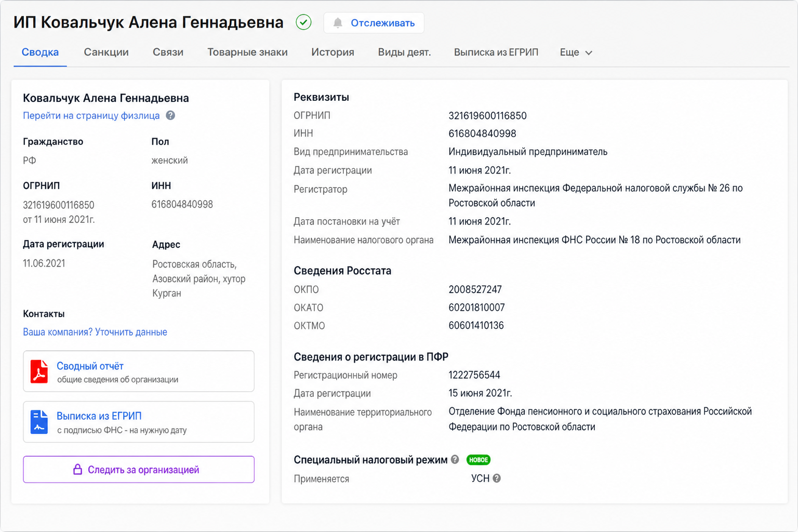The height and width of the screenshot is (532, 798).
Task: Open the Выписка из ЕГРИП tab
Action: (496, 52)
